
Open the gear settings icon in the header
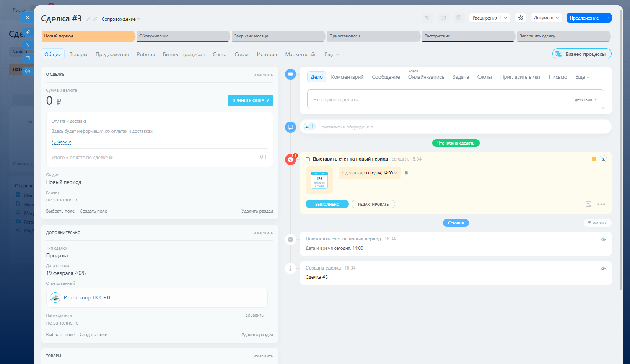pos(520,18)
